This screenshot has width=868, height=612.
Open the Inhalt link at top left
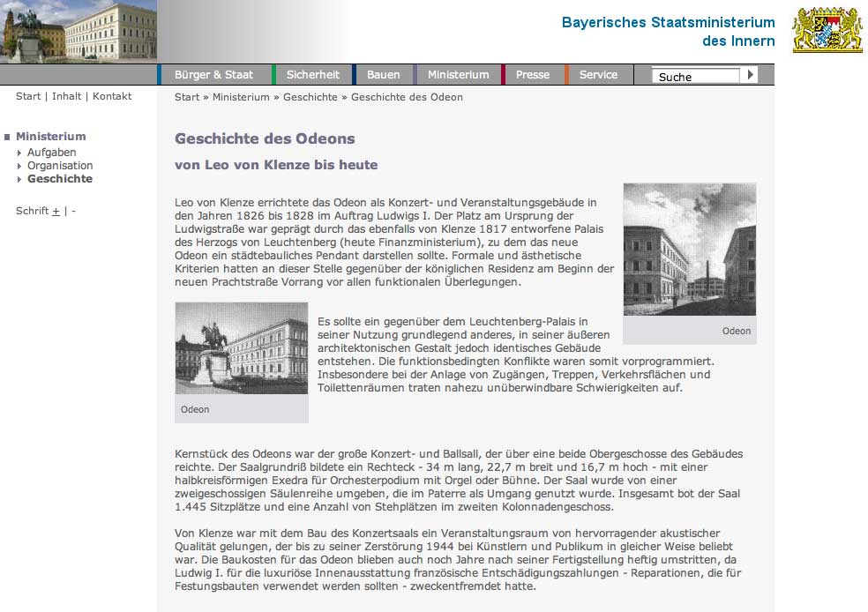pos(66,96)
